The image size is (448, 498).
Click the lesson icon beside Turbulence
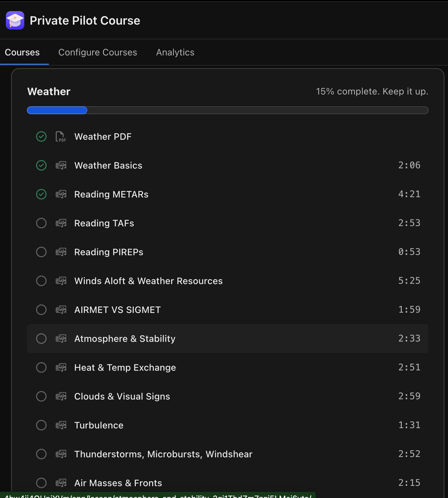(x=61, y=425)
